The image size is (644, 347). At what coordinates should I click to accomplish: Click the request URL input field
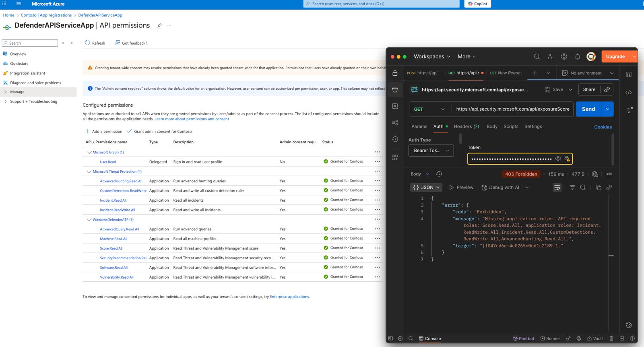[x=512, y=109]
